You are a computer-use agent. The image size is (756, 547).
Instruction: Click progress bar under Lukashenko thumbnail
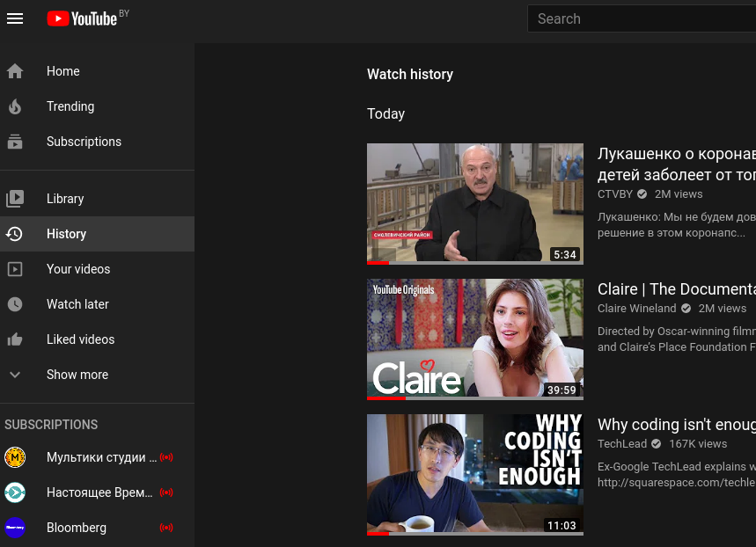[x=475, y=263]
